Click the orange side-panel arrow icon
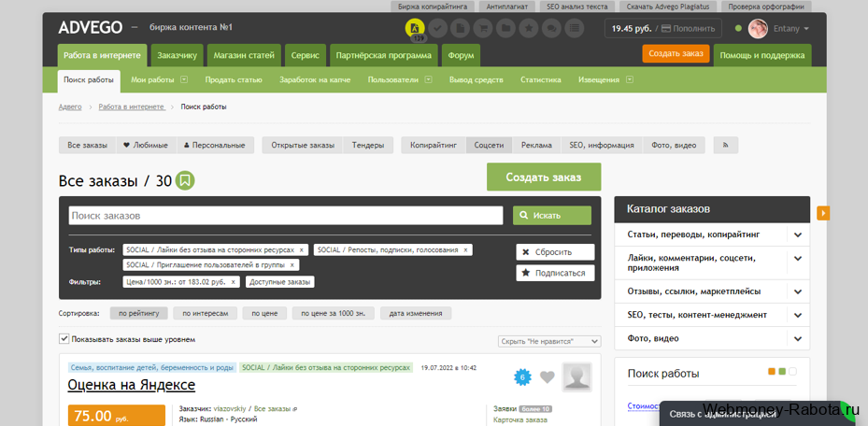 (x=823, y=212)
